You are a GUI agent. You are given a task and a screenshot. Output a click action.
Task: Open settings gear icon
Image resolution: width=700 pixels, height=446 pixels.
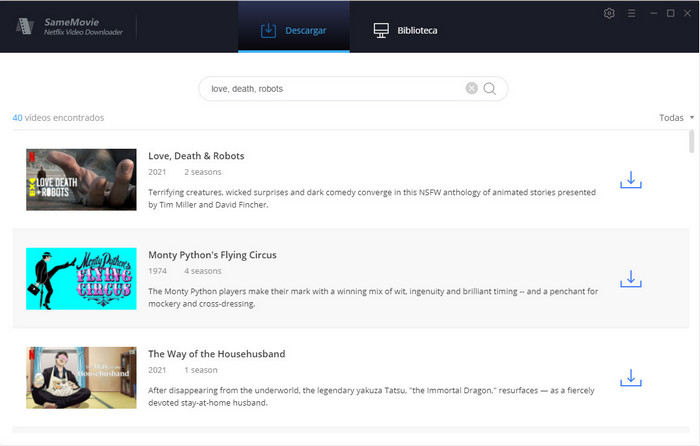point(609,13)
